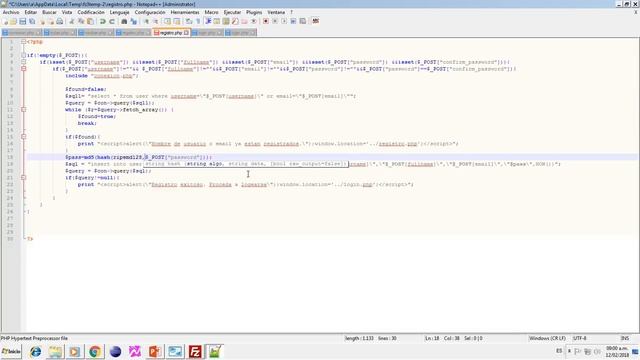640x360 pixels.
Task: Click the Open file toolbar icon
Action: click(13, 21)
